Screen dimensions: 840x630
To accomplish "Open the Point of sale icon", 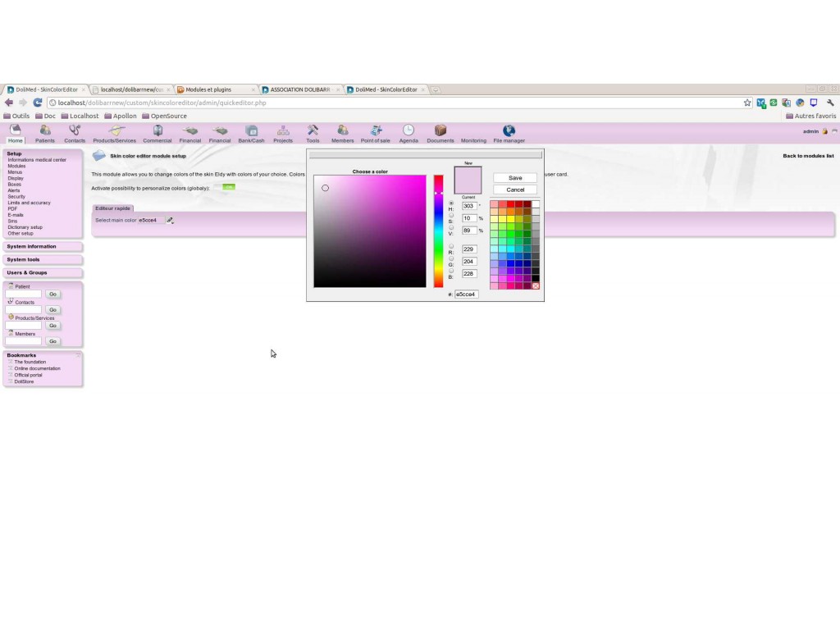I will [376, 130].
